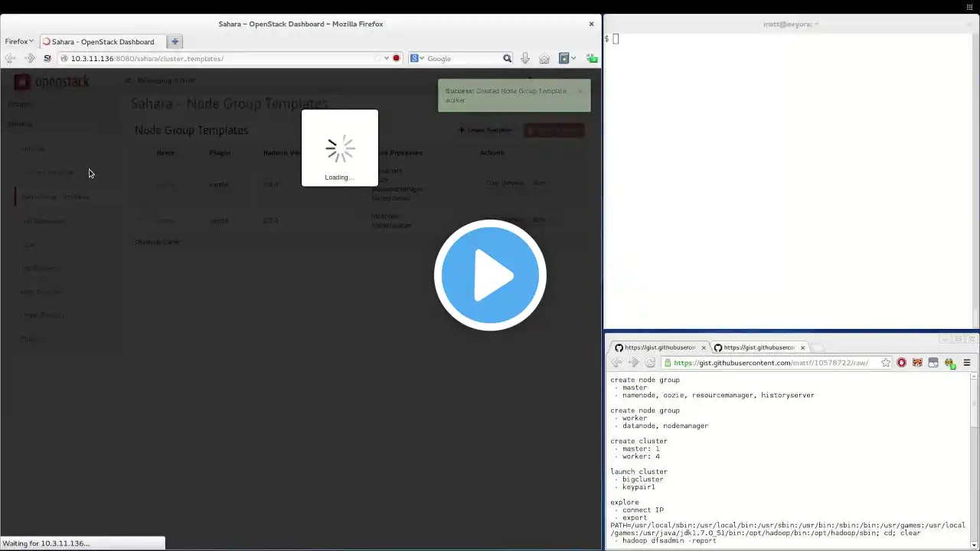The height and width of the screenshot is (551, 980).
Task: Click the system menu icon at top-right
Action: point(970,7)
